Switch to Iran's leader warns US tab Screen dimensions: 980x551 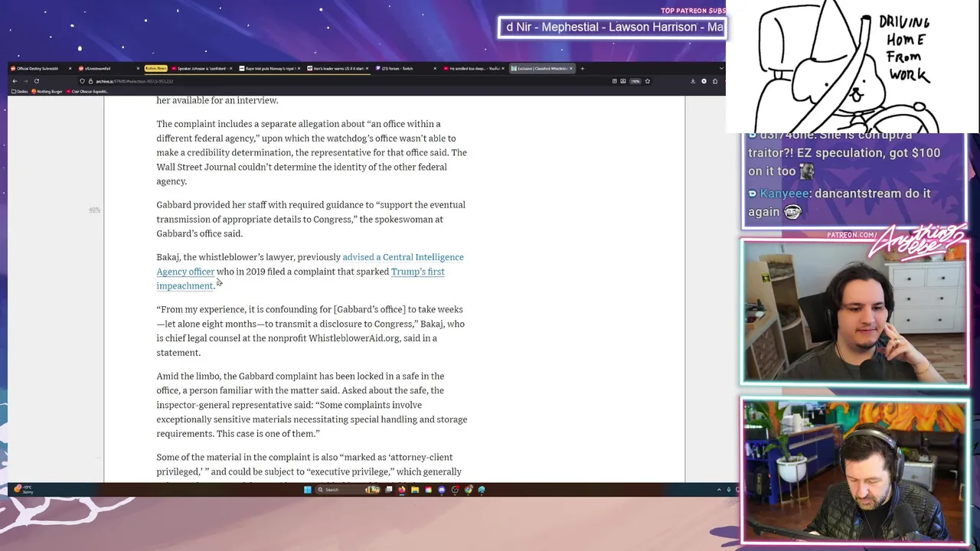point(338,68)
